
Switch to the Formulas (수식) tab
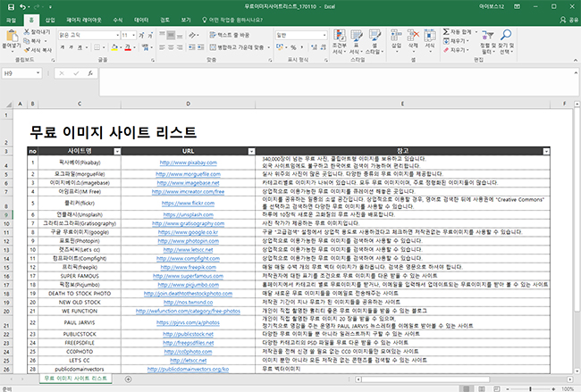pos(118,20)
